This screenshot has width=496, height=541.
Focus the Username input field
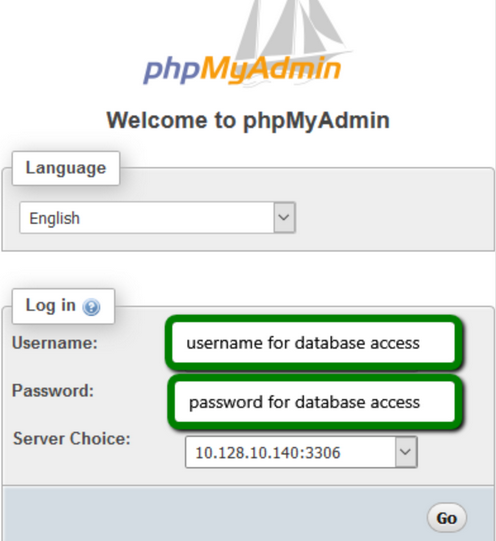pyautogui.click(x=314, y=343)
